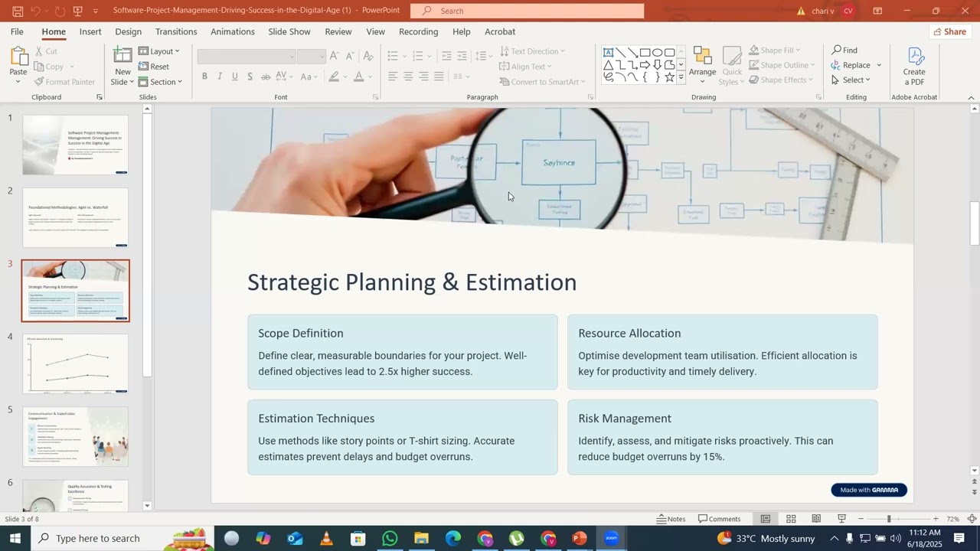Decrease font size with the small A icon
The image size is (980, 551).
click(x=350, y=56)
